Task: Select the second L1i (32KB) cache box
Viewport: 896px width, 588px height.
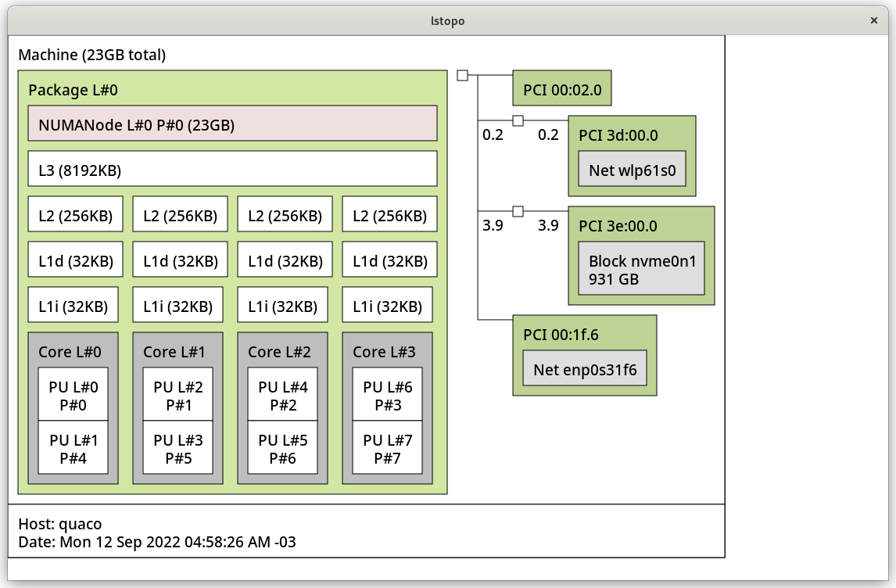Action: click(x=178, y=306)
